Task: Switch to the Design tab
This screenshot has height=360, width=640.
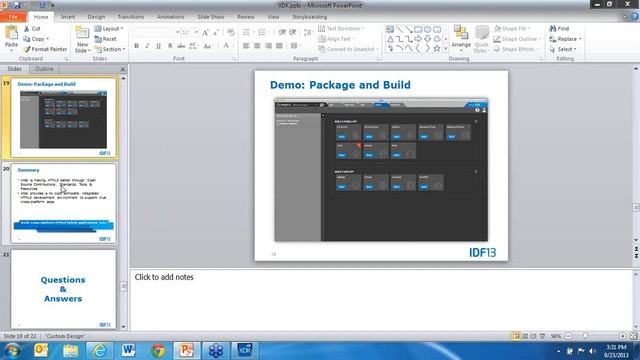Action: click(96, 17)
